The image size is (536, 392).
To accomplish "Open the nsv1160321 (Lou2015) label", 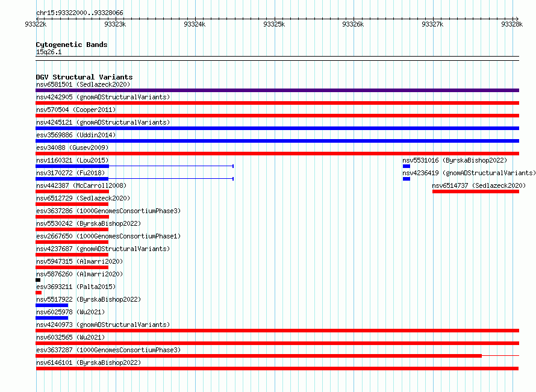I will [72, 160].
